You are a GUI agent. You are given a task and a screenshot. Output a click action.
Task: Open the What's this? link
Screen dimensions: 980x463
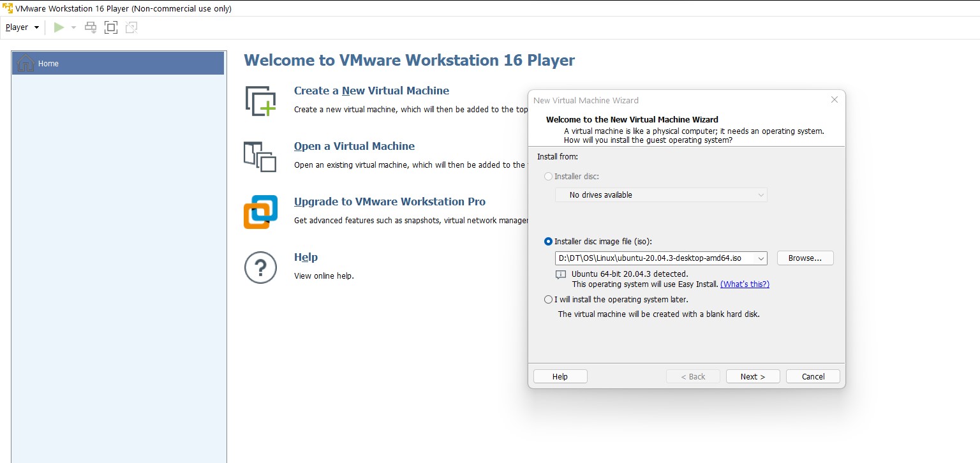tap(745, 284)
